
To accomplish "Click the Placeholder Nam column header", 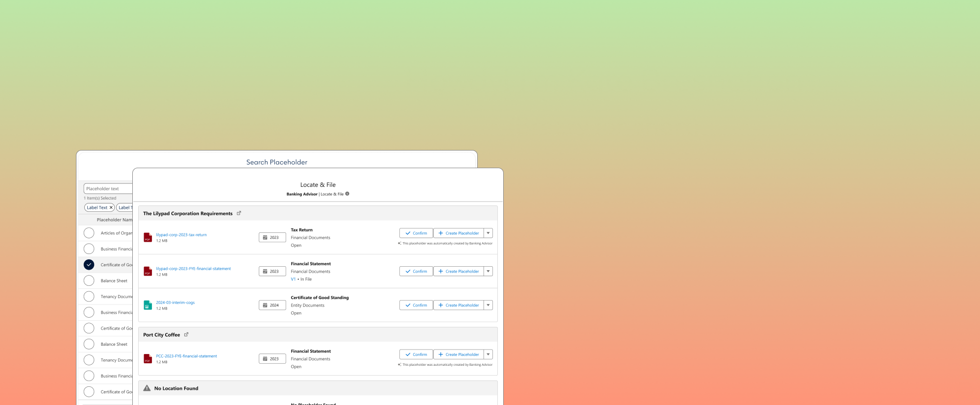I will [x=115, y=220].
